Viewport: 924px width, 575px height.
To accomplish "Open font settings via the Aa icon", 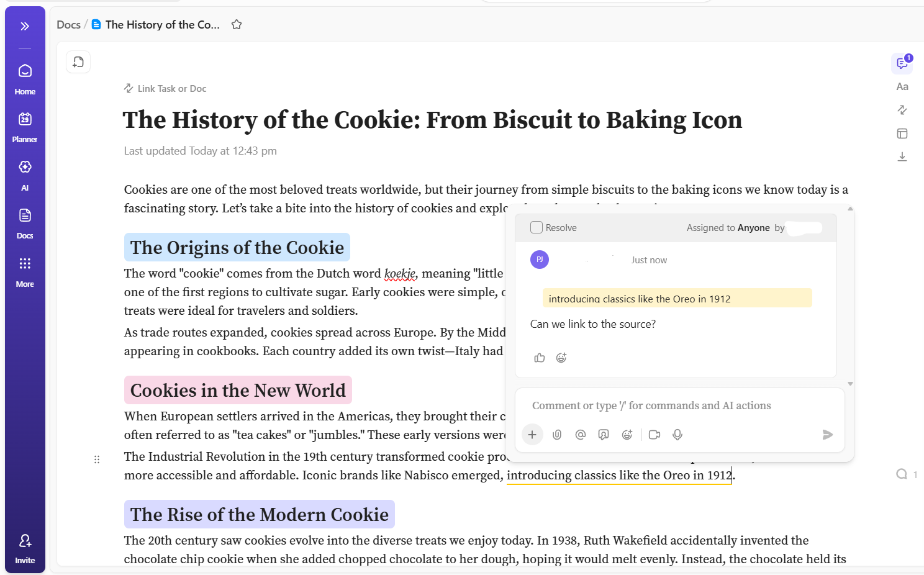I will (x=902, y=86).
